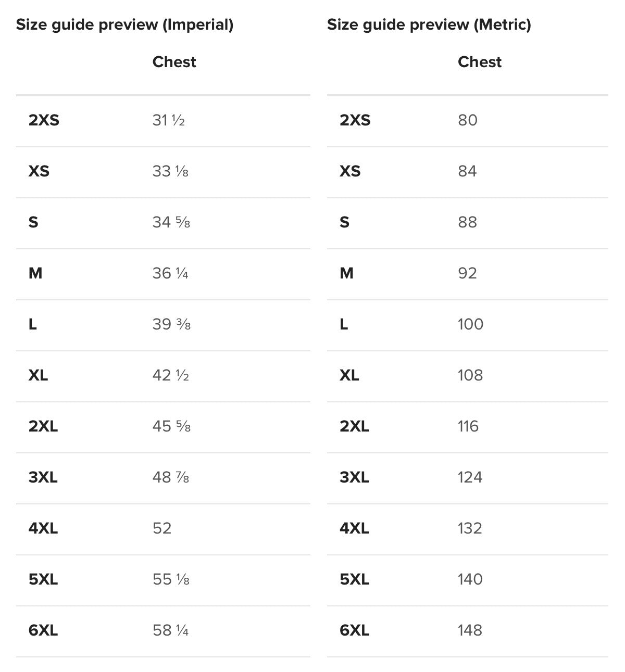Click the 52 chest value for 4XL
This screenshot has width=625, height=672.
pos(161,528)
